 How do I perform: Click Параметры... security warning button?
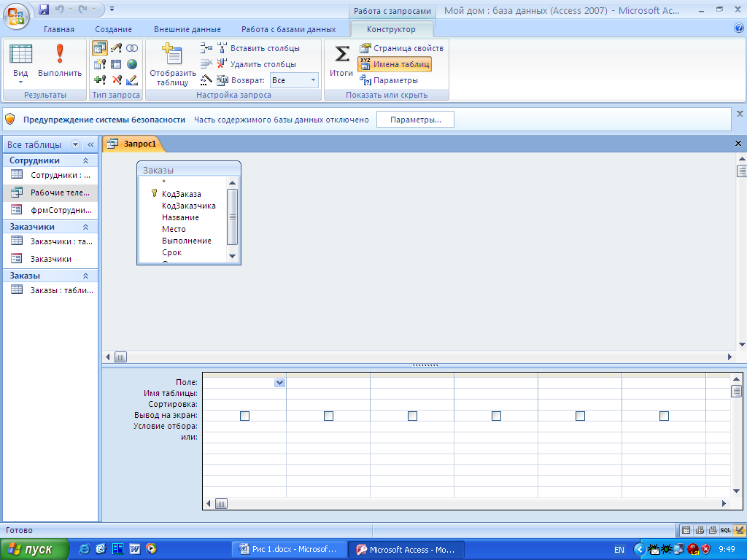[415, 120]
